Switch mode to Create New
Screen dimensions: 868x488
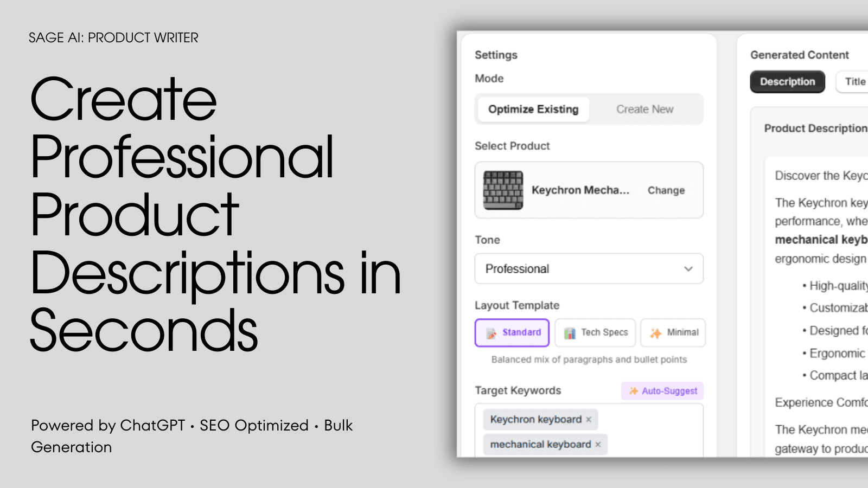coord(644,110)
